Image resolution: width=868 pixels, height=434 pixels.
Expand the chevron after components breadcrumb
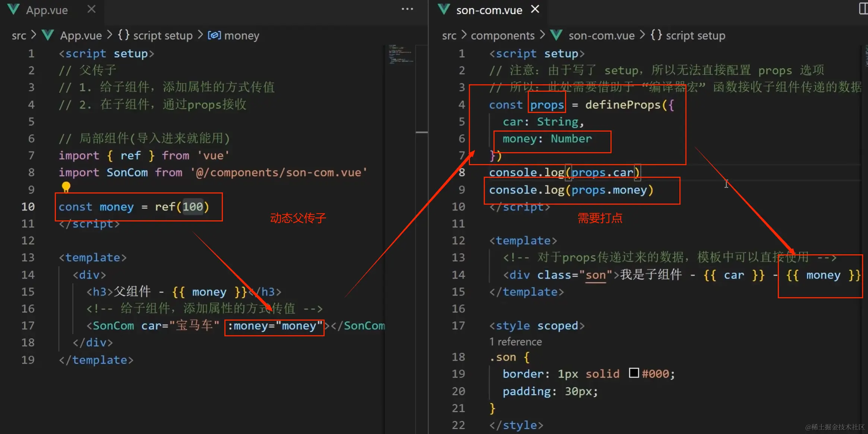(542, 35)
